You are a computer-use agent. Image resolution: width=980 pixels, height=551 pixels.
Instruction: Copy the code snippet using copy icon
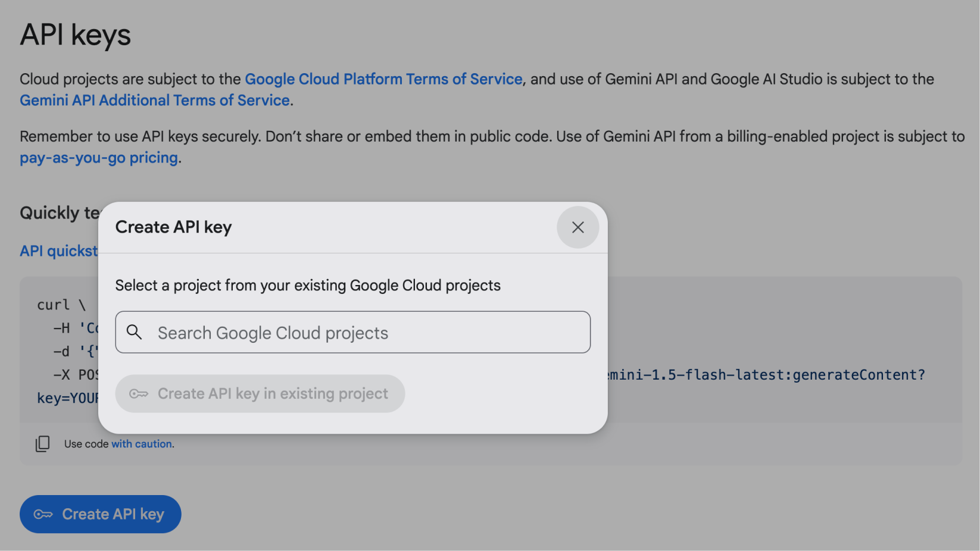coord(42,444)
